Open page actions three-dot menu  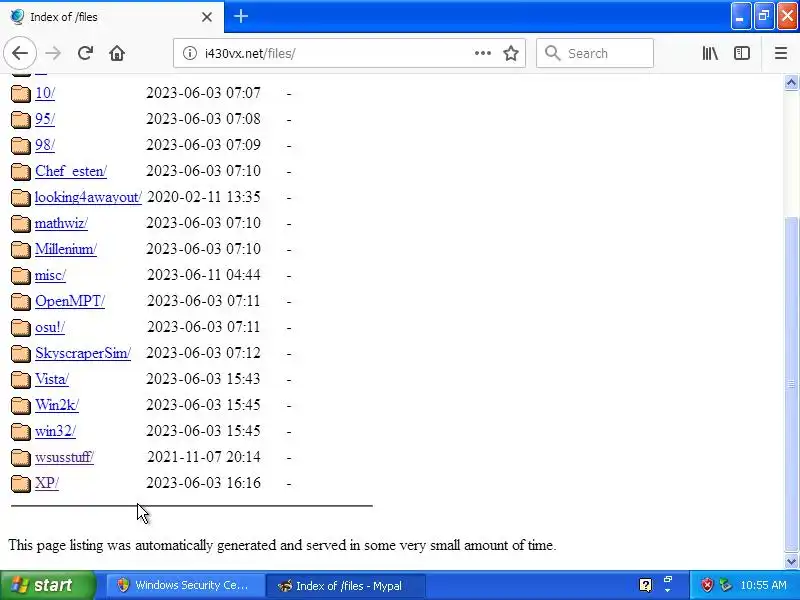tap(483, 53)
